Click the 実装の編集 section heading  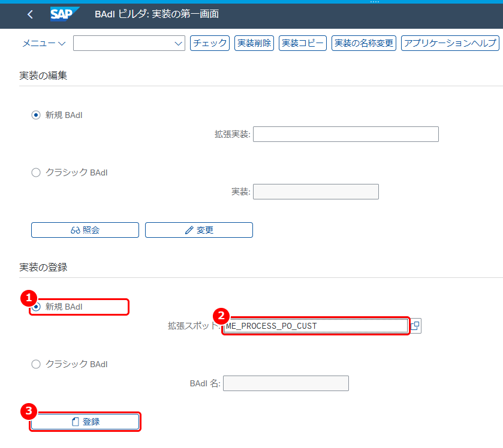click(x=43, y=75)
